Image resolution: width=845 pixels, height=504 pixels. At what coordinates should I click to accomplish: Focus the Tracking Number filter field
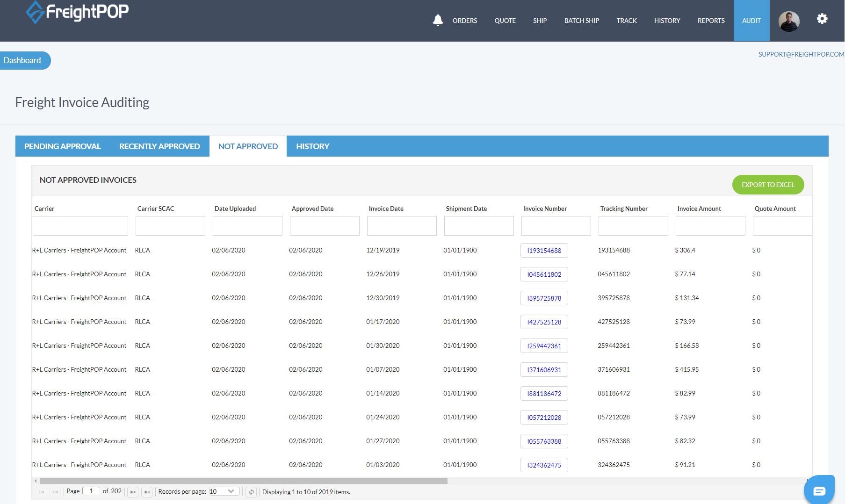coord(633,226)
